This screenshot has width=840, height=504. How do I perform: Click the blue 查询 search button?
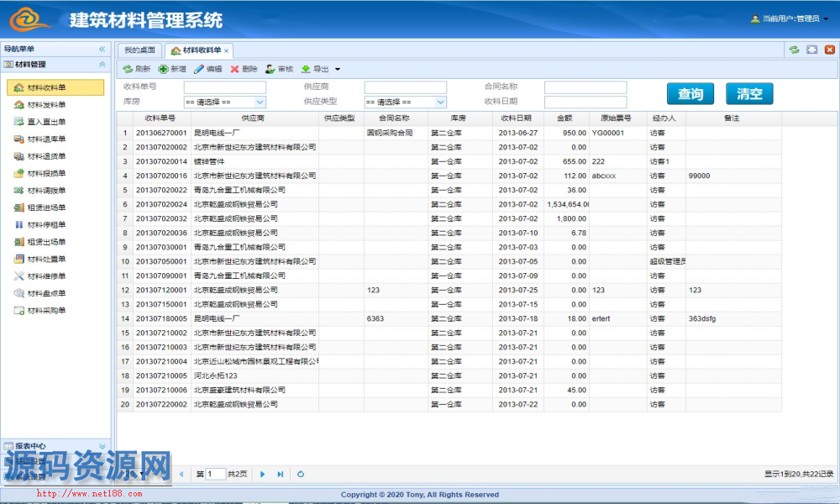pyautogui.click(x=690, y=94)
